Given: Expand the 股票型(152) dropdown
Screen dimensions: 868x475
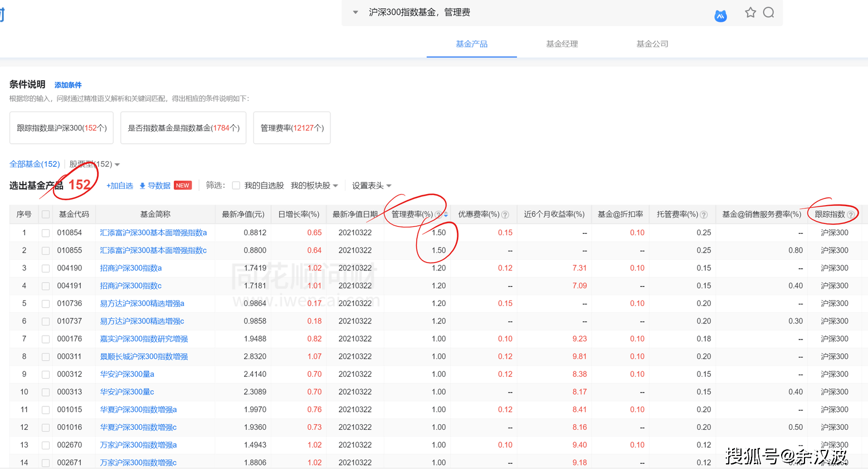Looking at the screenshot, I should point(117,164).
